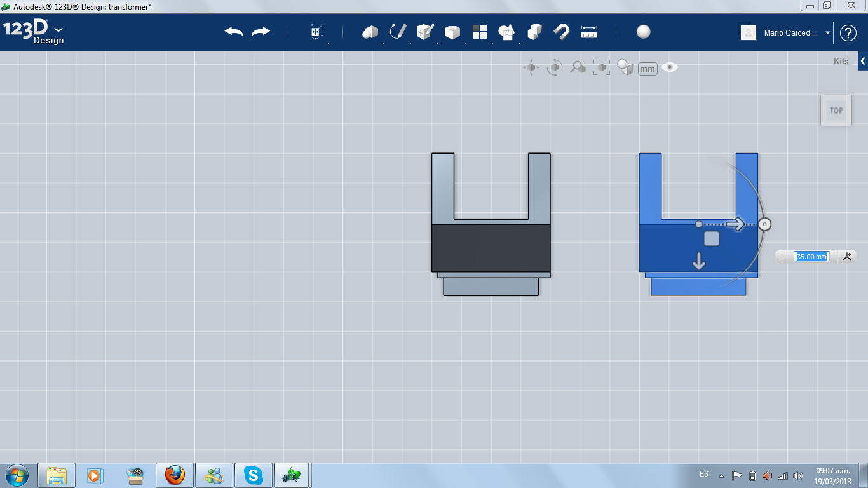Open the Pattern tools menu
This screenshot has height=488, width=868.
tap(480, 32)
